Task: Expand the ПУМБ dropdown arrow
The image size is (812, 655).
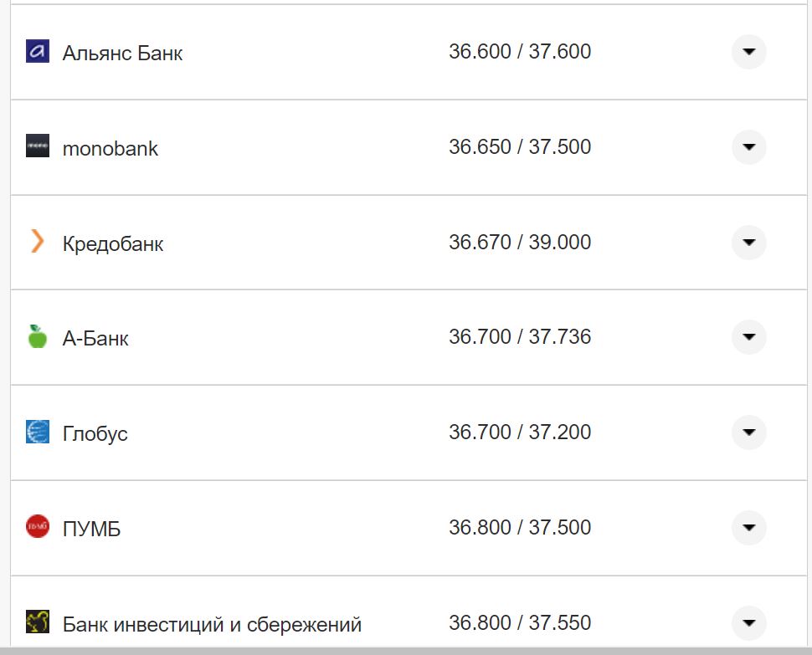Action: click(x=748, y=528)
